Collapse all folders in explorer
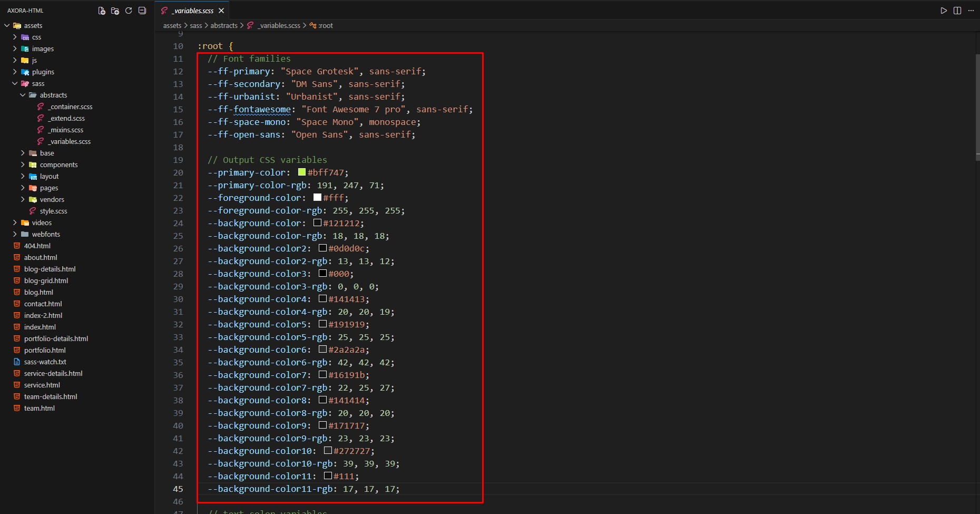Image resolution: width=980 pixels, height=514 pixels. [x=142, y=11]
